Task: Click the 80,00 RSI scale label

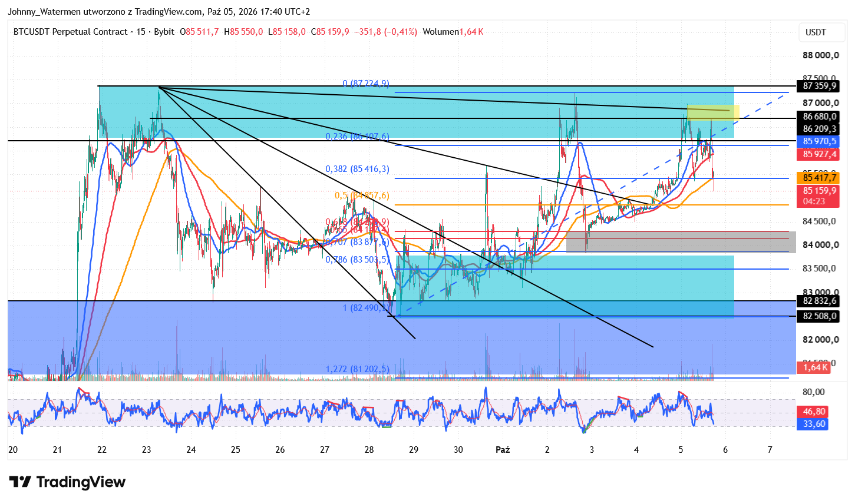Action: (814, 392)
